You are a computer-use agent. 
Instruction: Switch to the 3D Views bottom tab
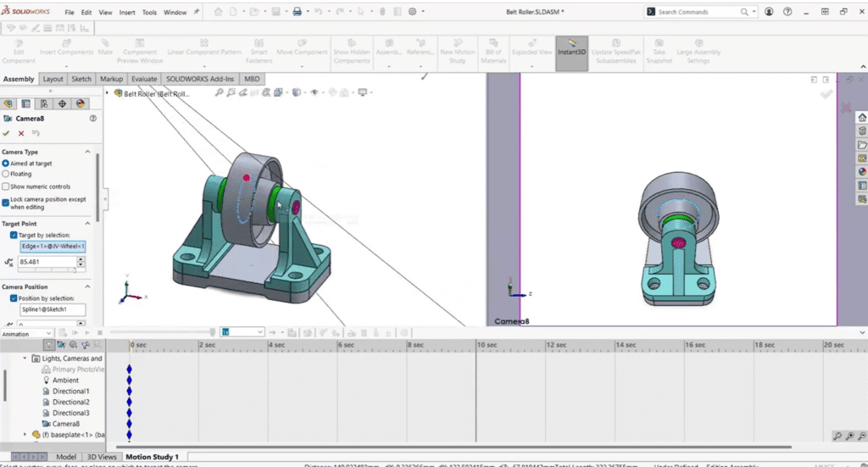point(101,457)
